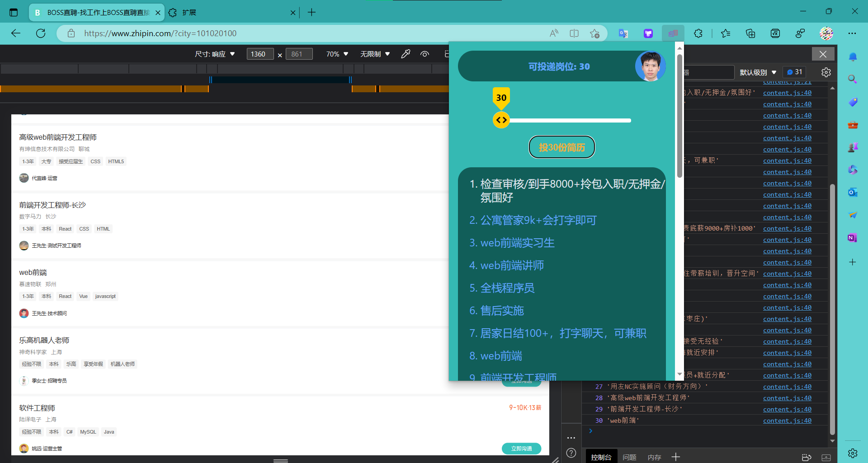868x463 pixels.
Task: Click 立即沟通 on 软件工程师 card
Action: coord(521,448)
